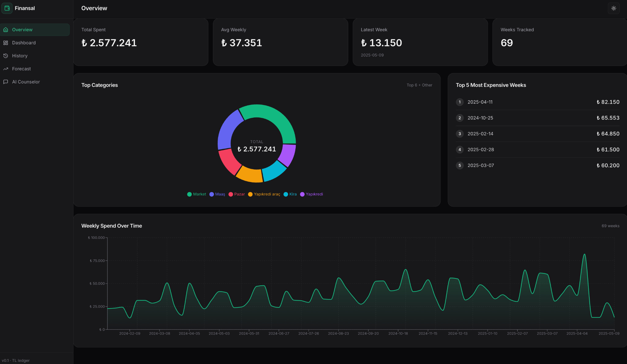Click the Top 5 Most Expensive Weeks heading
The height and width of the screenshot is (364, 627).
coord(491,85)
